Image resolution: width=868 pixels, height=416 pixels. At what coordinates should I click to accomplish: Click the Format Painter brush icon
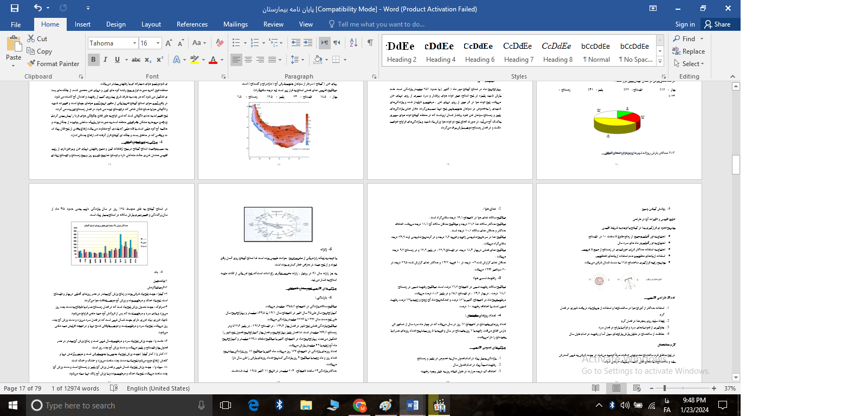coord(31,64)
